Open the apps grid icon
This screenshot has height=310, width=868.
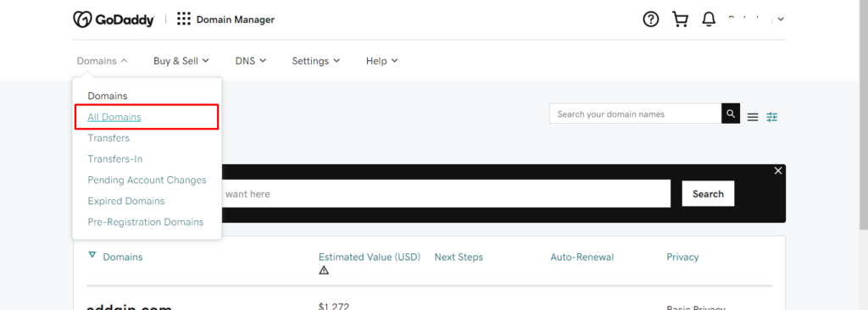[184, 19]
